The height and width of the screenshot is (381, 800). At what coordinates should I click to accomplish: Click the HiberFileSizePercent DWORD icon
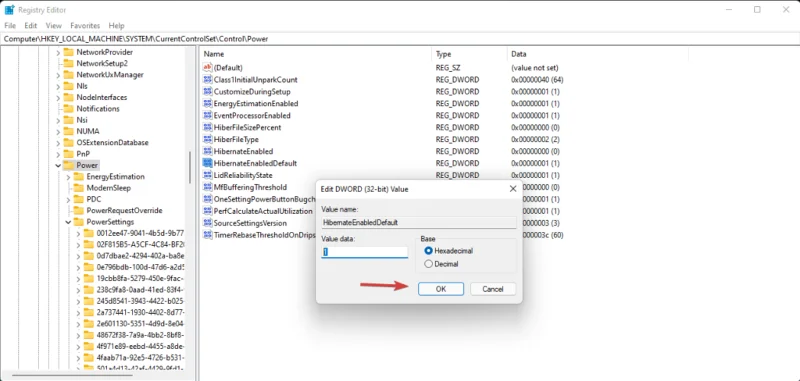tap(207, 128)
